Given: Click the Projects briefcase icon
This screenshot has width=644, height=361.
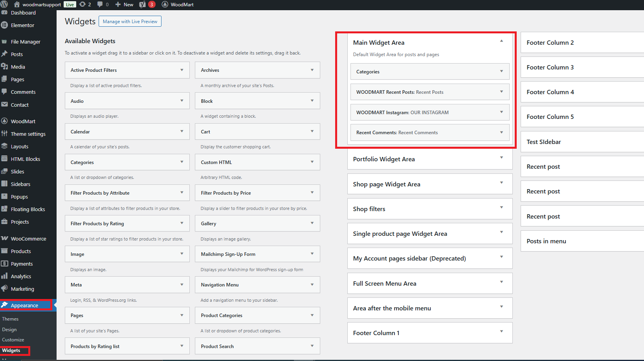Looking at the screenshot, I should coord(4,222).
